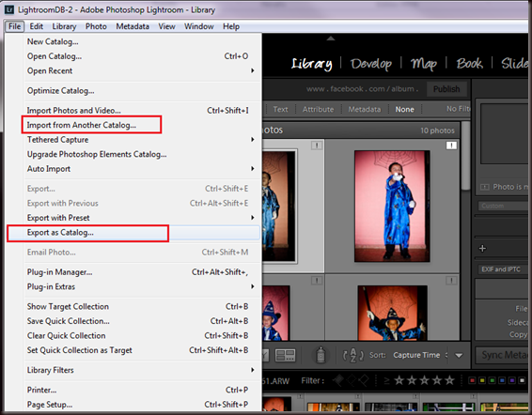Filter by red color label
Image resolution: width=532 pixels, height=415 pixels.
(472, 380)
